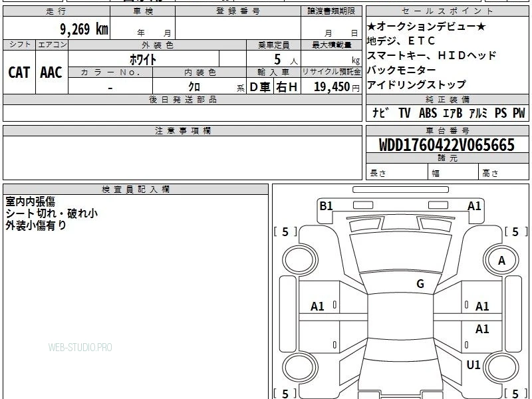Click the PW equipment entry
Image resolution: width=532 pixels, height=399 pixels.
pos(519,112)
